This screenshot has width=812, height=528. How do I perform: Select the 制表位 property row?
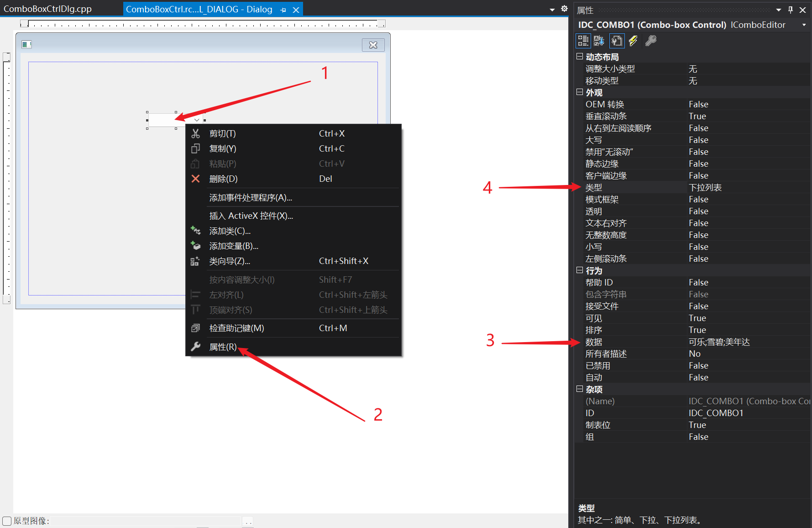692,425
